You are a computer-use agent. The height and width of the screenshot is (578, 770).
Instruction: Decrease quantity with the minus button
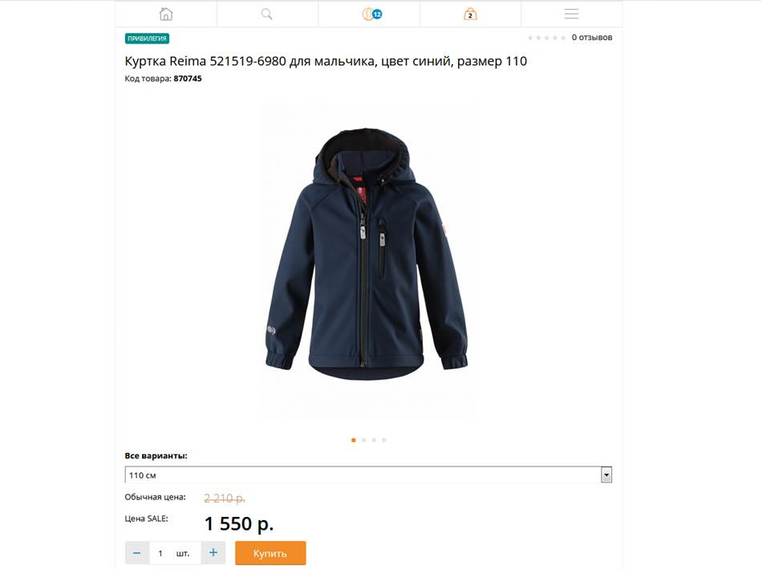pyautogui.click(x=137, y=553)
